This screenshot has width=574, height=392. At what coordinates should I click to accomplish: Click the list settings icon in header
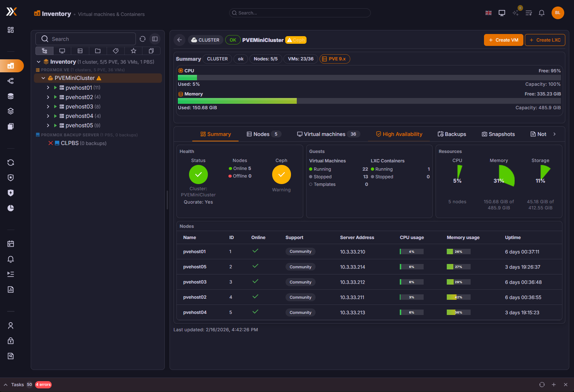point(529,13)
